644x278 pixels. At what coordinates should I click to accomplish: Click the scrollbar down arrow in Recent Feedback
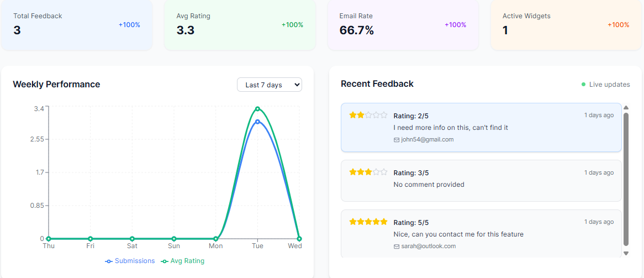[x=626, y=253]
